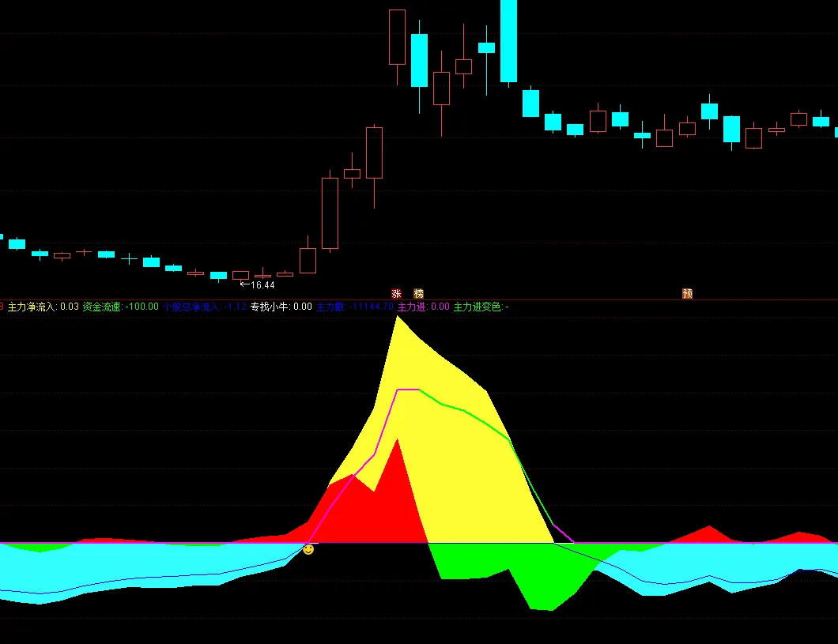Click the tallest cyan candlestick at chart top
838x644 pixels.
[508, 41]
